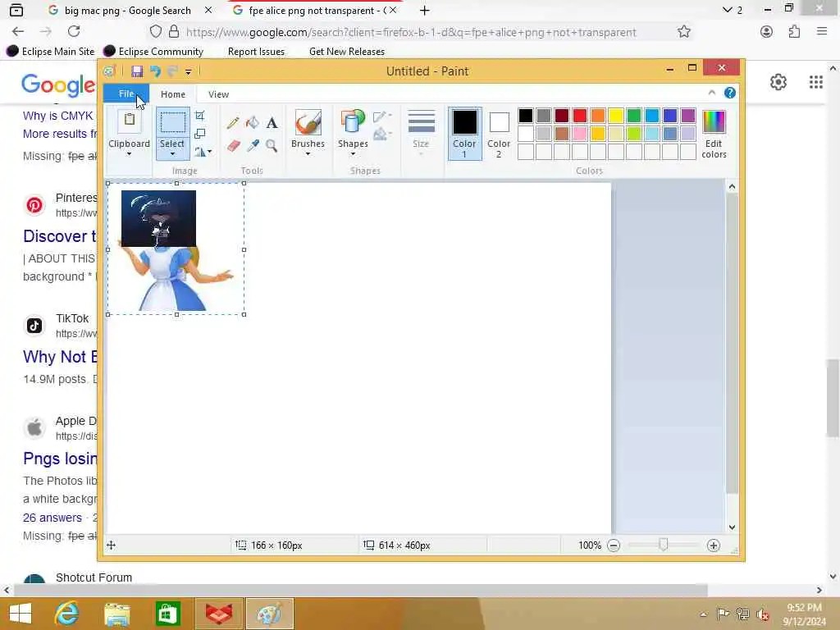Image resolution: width=840 pixels, height=630 pixels.
Task: Click the taskbar clock 9:52 PM
Action: tap(804, 608)
